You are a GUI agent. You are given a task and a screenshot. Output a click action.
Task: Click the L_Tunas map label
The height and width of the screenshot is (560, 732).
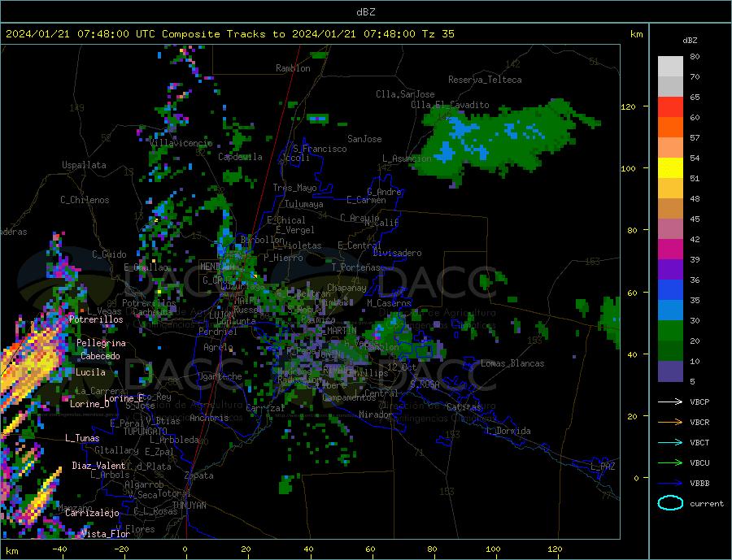(82, 438)
